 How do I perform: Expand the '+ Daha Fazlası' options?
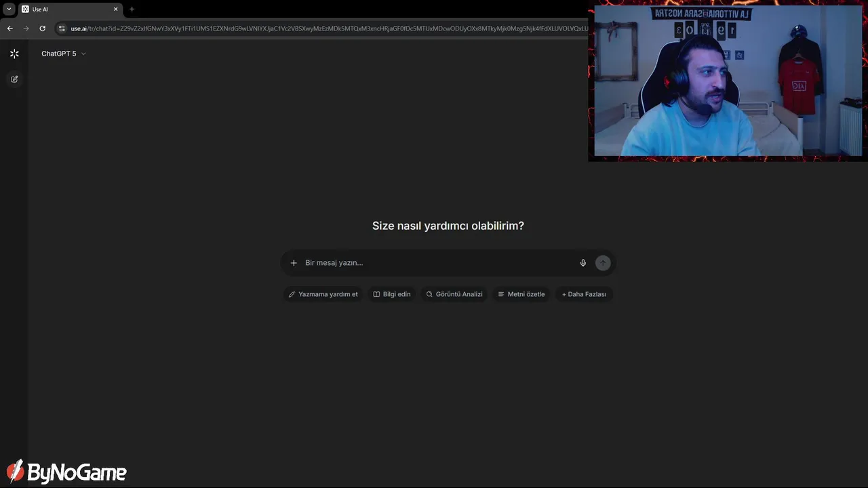tap(584, 294)
